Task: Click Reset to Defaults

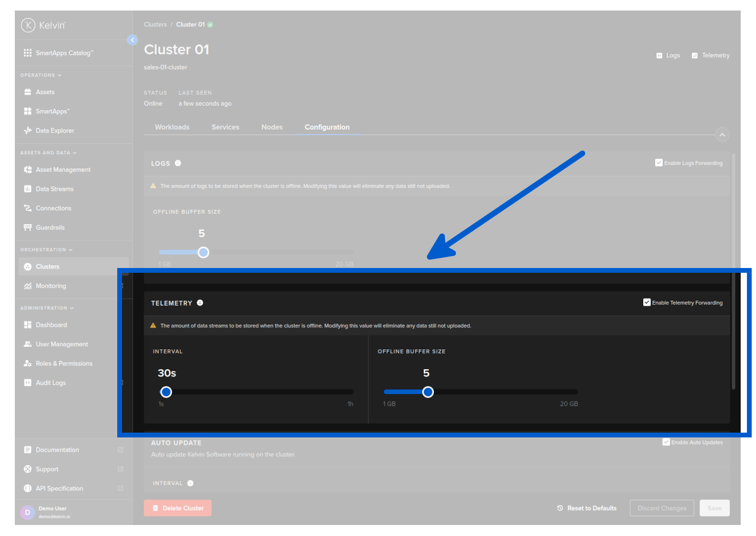Action: pos(587,508)
